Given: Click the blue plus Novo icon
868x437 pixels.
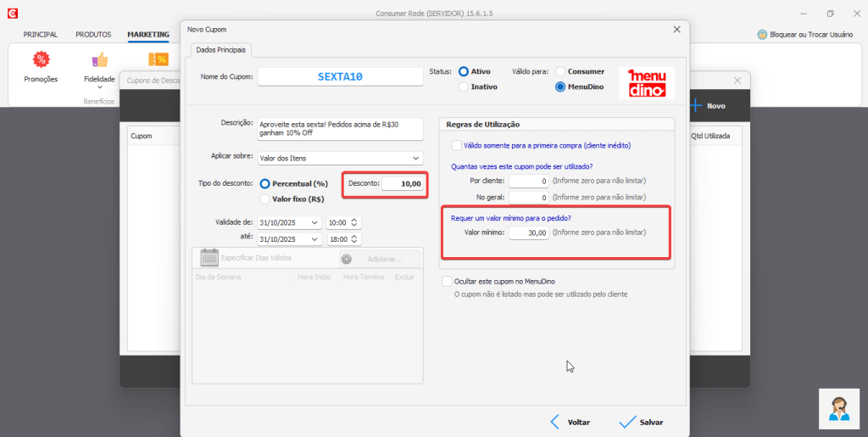Looking at the screenshot, I should [697, 106].
